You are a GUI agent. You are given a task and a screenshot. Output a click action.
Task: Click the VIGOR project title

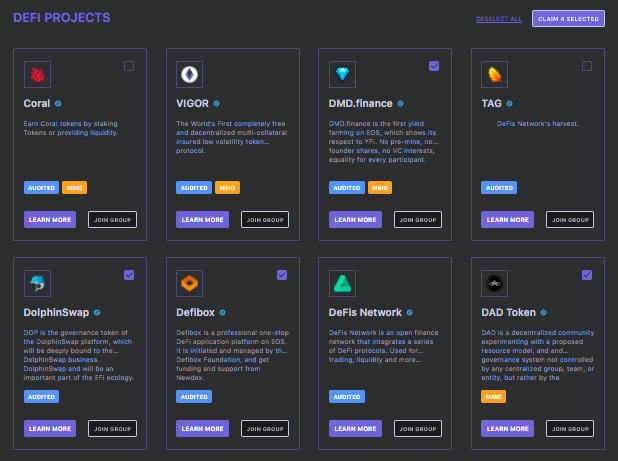click(x=192, y=104)
